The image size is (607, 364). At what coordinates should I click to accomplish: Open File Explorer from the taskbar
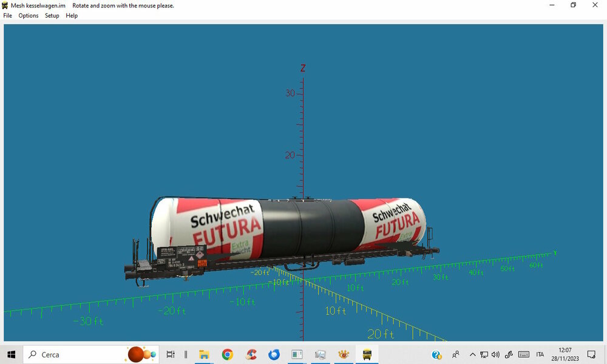pos(204,354)
